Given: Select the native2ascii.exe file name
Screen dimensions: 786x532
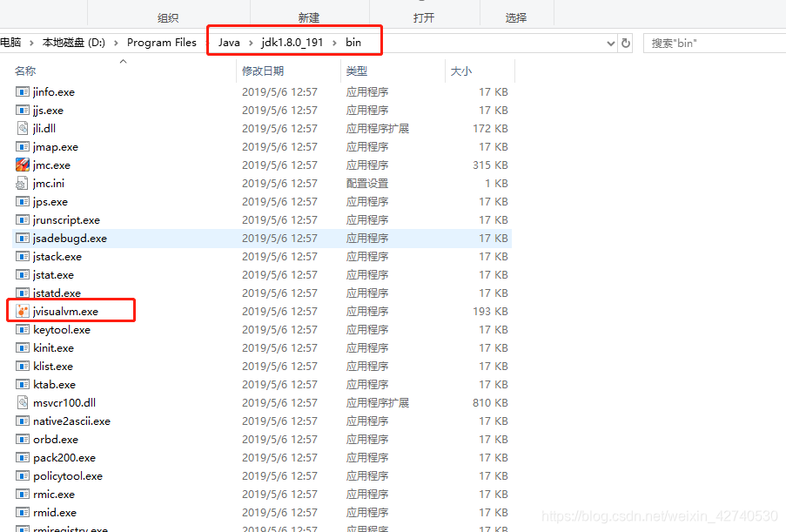Looking at the screenshot, I should point(71,421).
